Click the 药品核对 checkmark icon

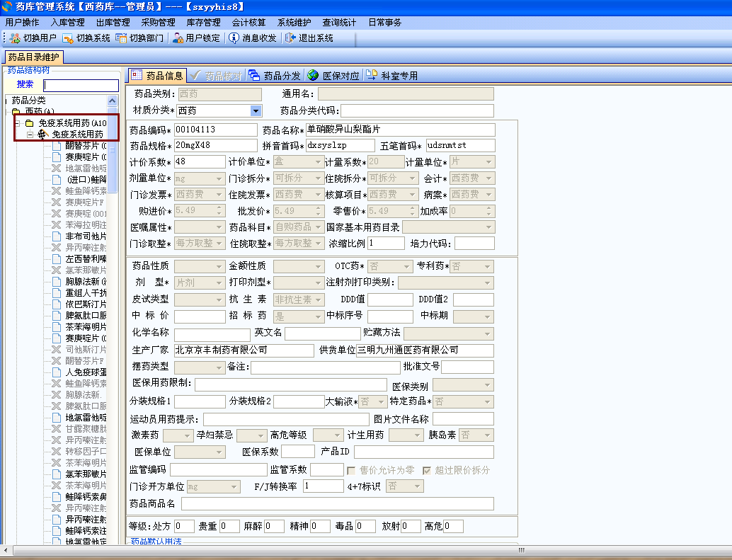tap(195, 75)
